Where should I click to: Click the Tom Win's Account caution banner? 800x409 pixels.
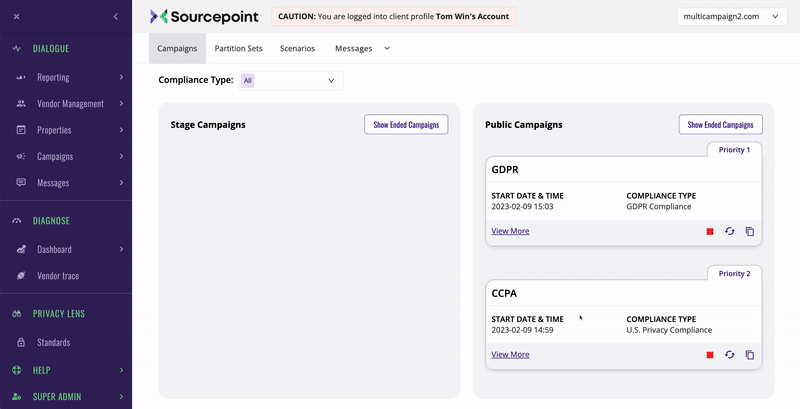(393, 16)
